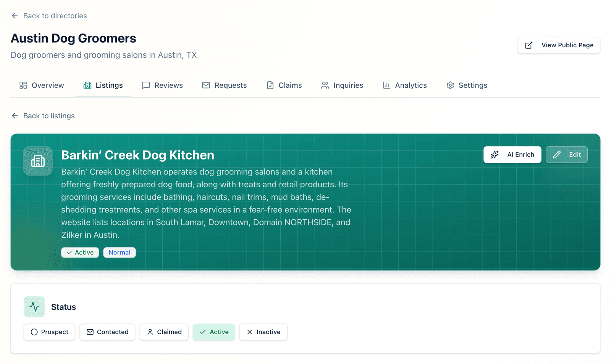Screen dimensions: 611x364
Task: Open View Public Page
Action: [559, 45]
